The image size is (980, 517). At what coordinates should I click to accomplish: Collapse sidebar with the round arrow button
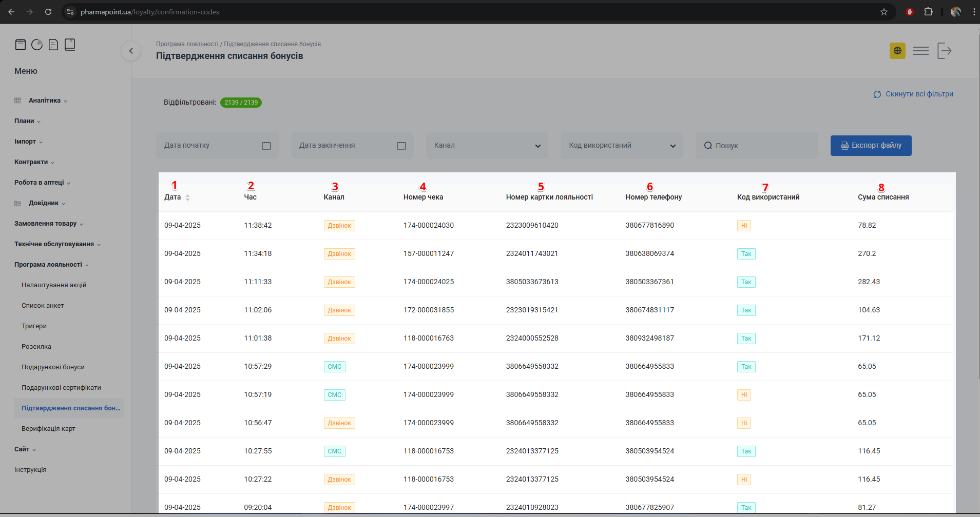point(131,51)
